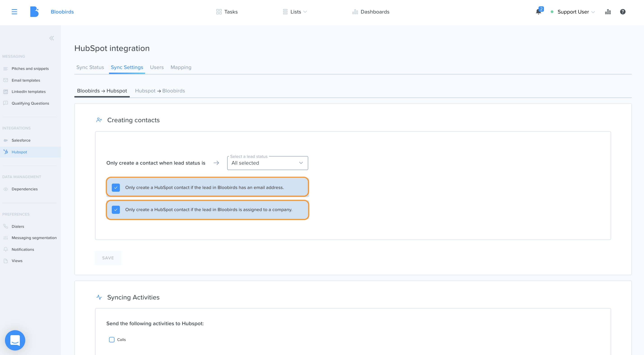The image size is (644, 355).
Task: Open Dependencies page
Action: [25, 189]
